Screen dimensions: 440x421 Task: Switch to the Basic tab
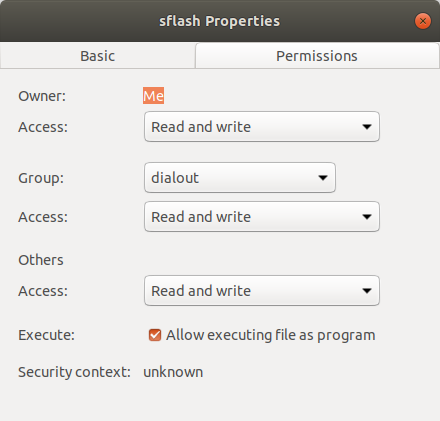coord(98,56)
